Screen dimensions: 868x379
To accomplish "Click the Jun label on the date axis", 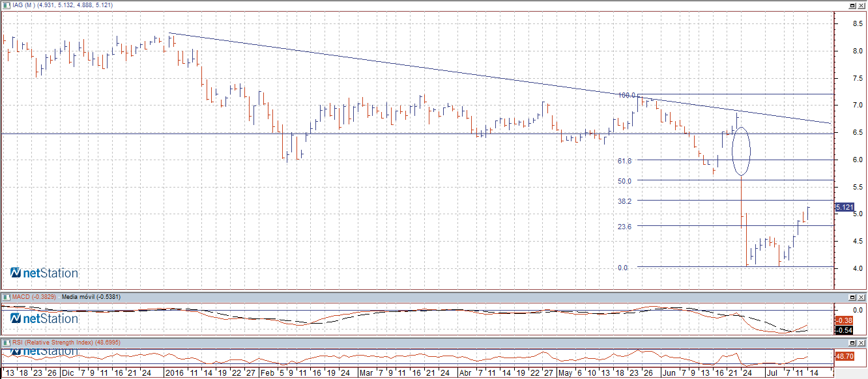I will pyautogui.click(x=669, y=374).
